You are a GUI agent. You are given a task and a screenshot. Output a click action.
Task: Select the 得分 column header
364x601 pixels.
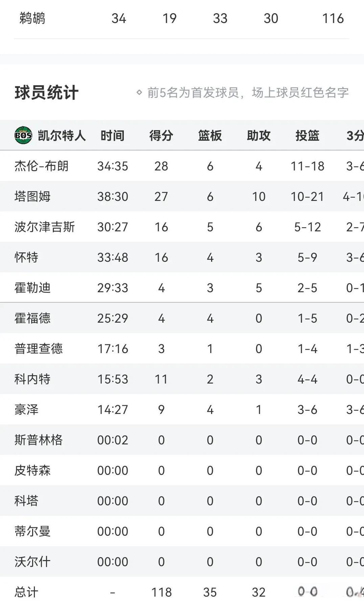click(x=161, y=136)
